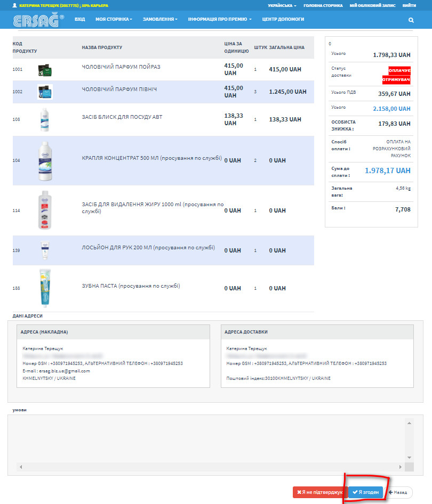This screenshot has width=432, height=504.
Task: Expand the Українська language dropdown
Action: coord(282,5)
